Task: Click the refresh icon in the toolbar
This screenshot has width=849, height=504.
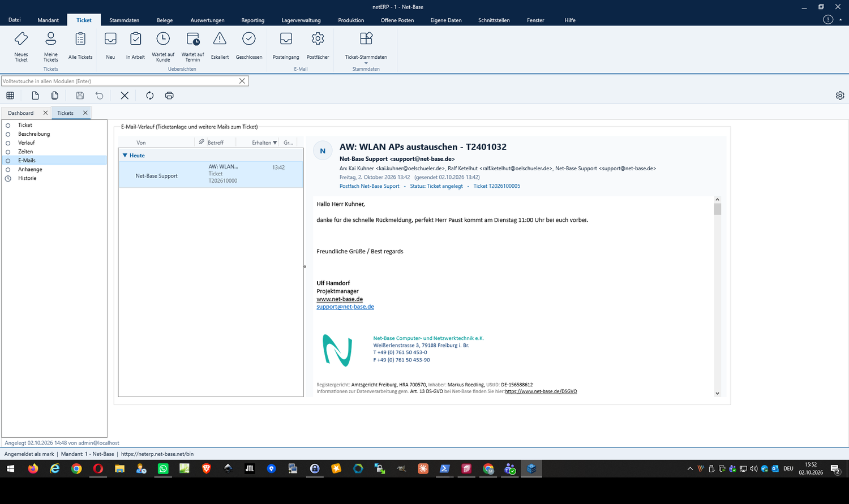Action: tap(149, 96)
